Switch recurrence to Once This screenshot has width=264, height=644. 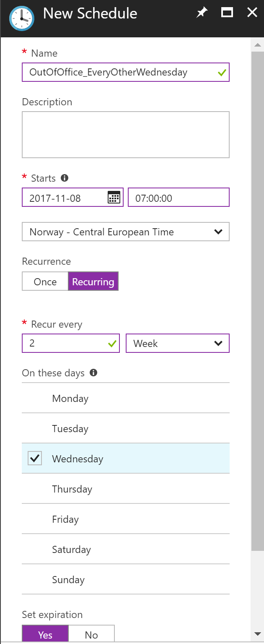[45, 282]
